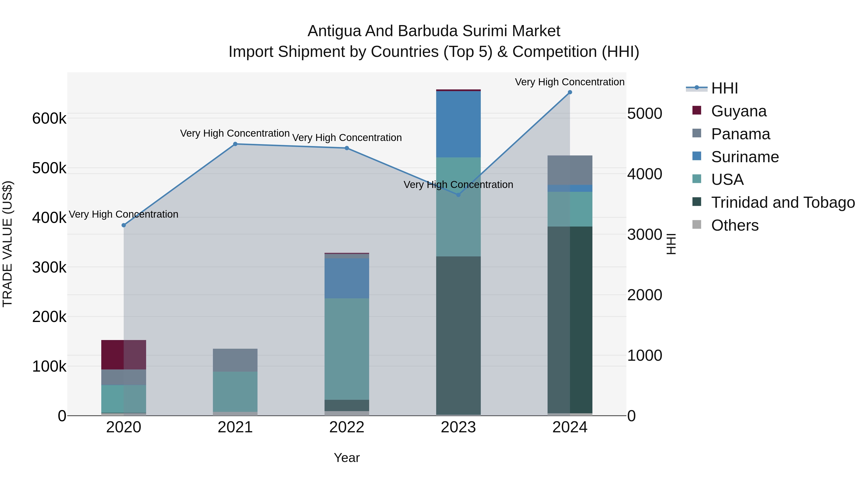Click the Panama segment of the 2024 bar
The image size is (868, 488).
(570, 170)
